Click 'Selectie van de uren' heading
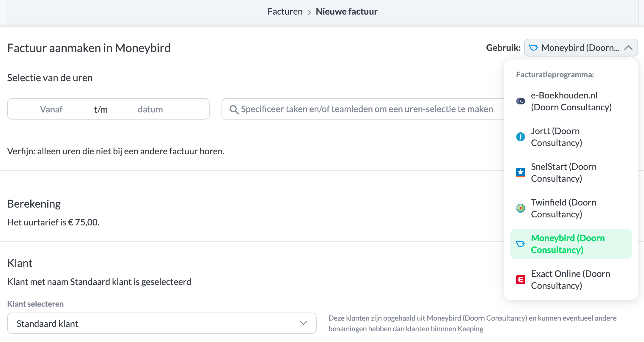Image resolution: width=644 pixels, height=342 pixels. 50,78
